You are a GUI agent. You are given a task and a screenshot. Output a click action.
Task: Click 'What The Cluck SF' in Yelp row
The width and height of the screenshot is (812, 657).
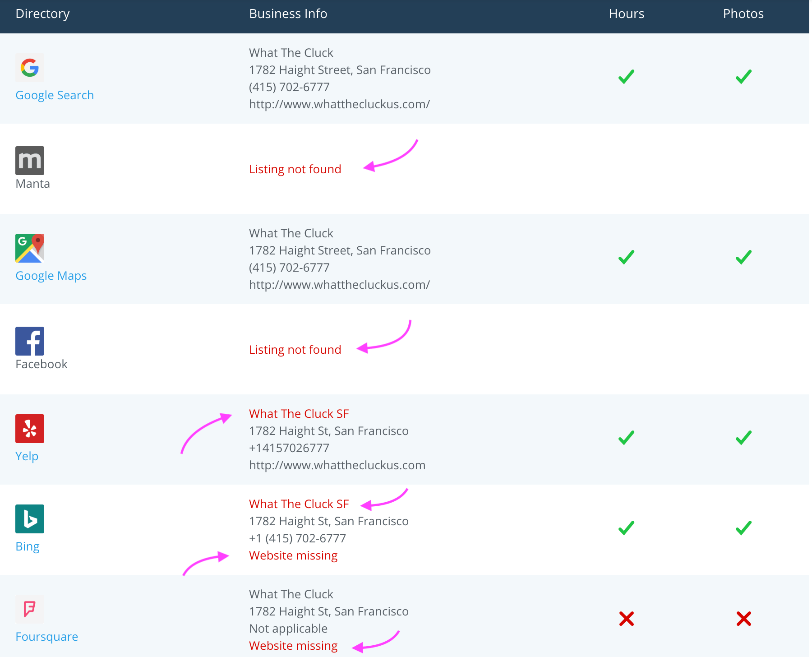coord(299,414)
